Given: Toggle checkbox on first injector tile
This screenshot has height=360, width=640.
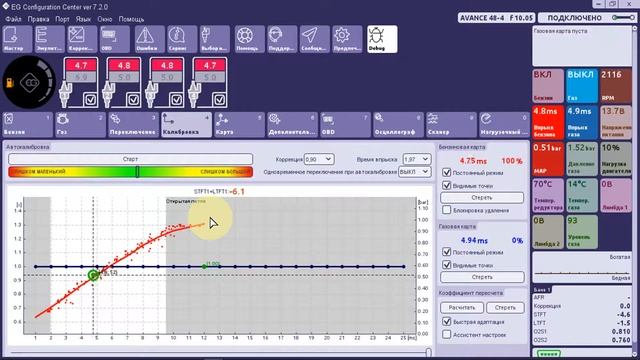Looking at the screenshot, I should tap(91, 99).
